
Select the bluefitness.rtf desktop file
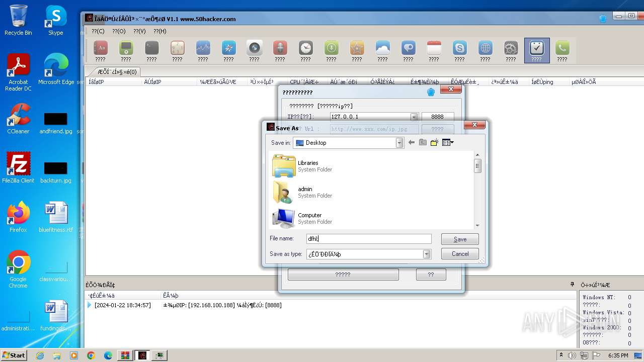coord(56,217)
